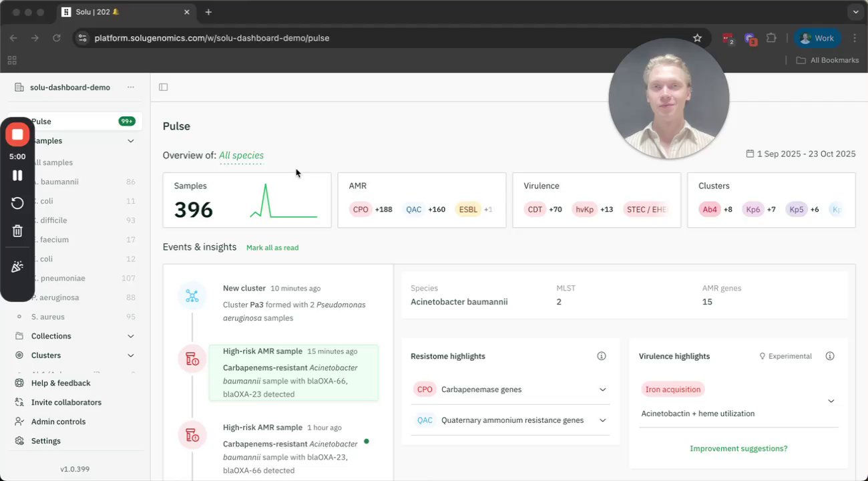Open the tab search dropdown arrow
The image size is (868, 481).
(x=855, y=12)
